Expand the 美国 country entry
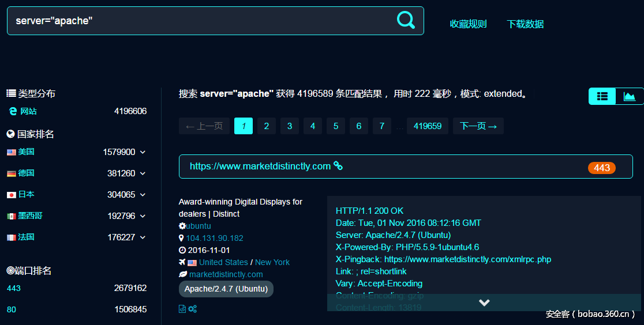Screen dimensions: 644x325 (143, 152)
